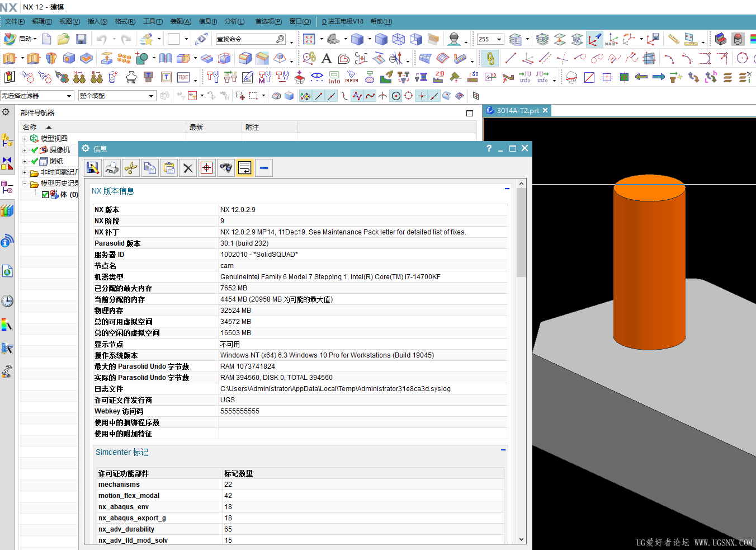Switch to the 3014A-T2.prt tab

coord(518,111)
